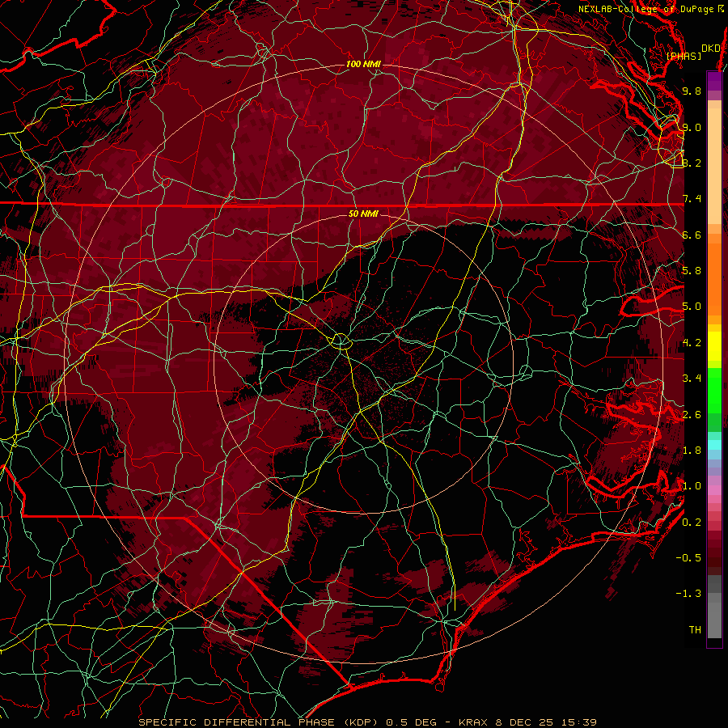Click the KRAX station identifier in footer

coord(473,722)
